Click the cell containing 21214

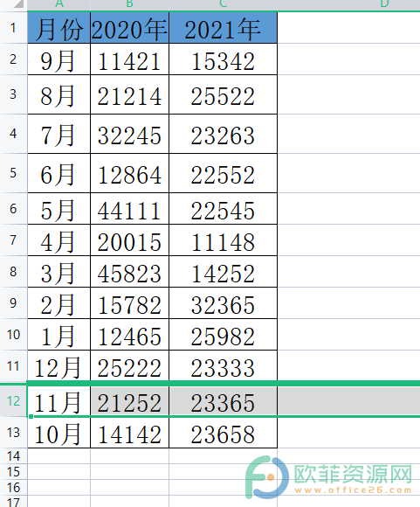point(129,94)
